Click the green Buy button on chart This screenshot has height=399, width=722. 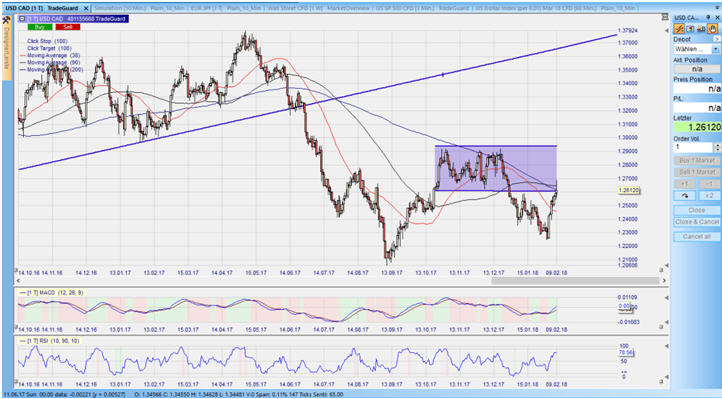tap(40, 27)
